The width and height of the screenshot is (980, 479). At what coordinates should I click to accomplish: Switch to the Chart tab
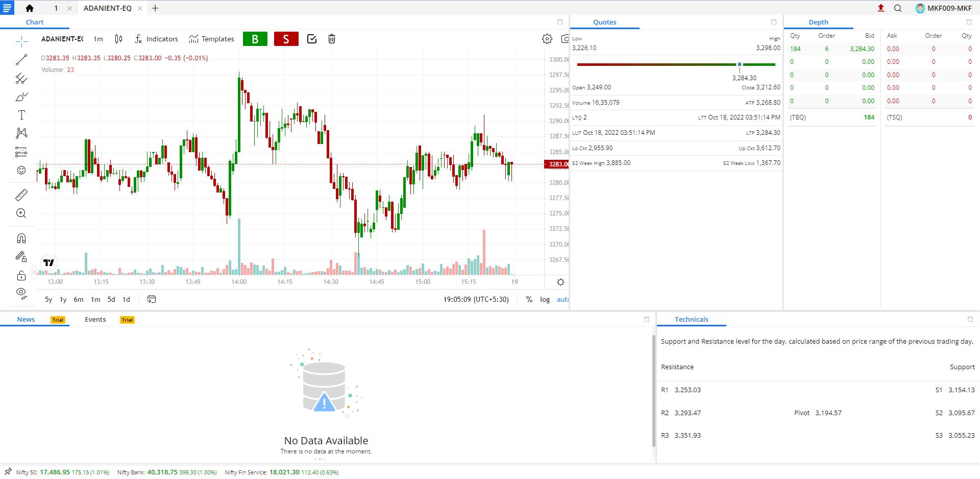point(35,22)
